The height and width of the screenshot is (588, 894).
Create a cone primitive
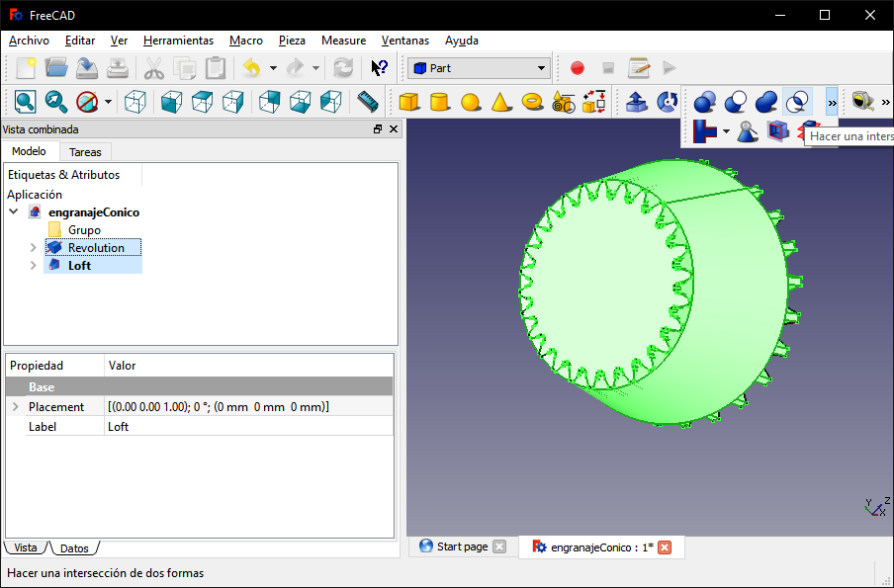pos(501,102)
